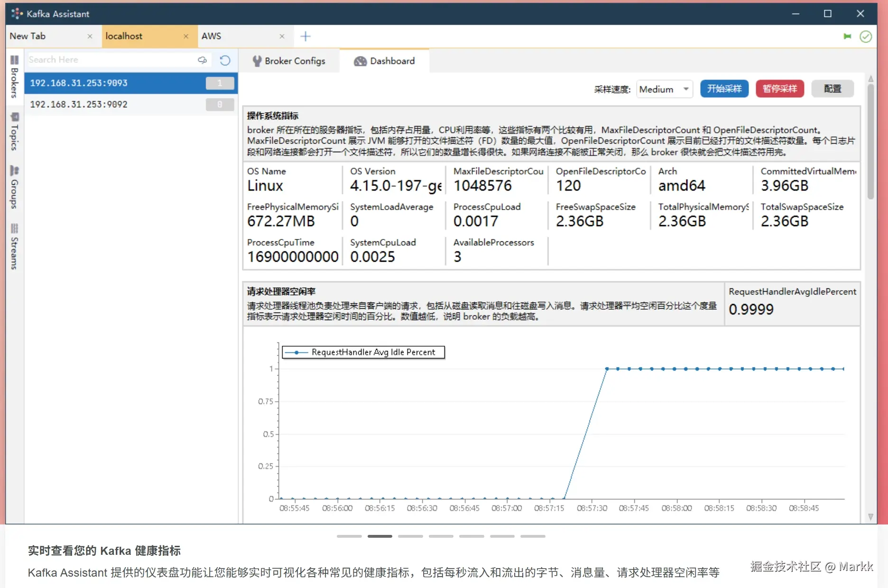Click the Broker Configs plug icon
The image size is (888, 588).
tap(257, 61)
